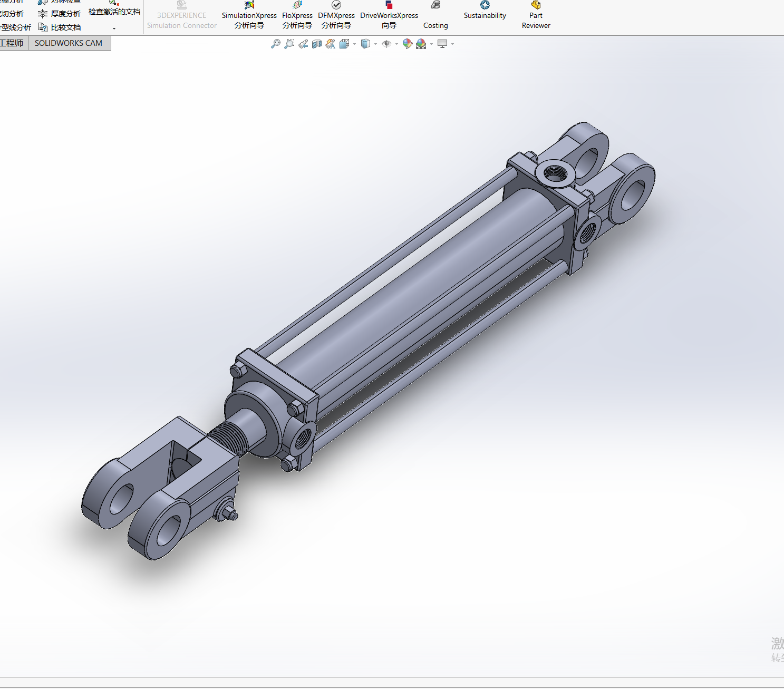
Task: Open Edit Appearance color tool
Action: point(408,44)
